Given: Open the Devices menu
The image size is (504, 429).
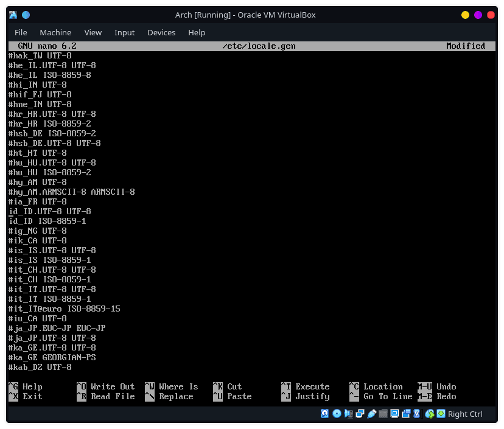Looking at the screenshot, I should (x=161, y=32).
